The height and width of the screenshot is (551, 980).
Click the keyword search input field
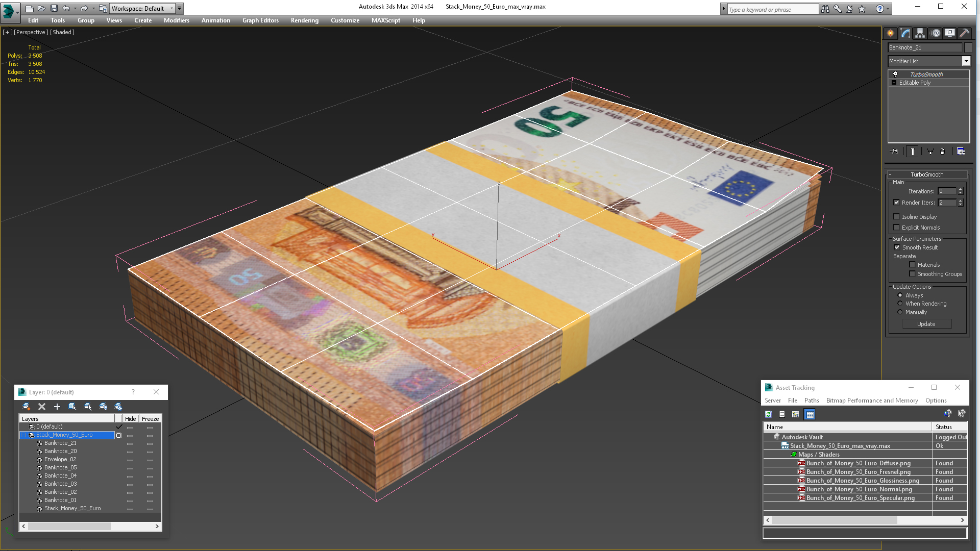[773, 9]
